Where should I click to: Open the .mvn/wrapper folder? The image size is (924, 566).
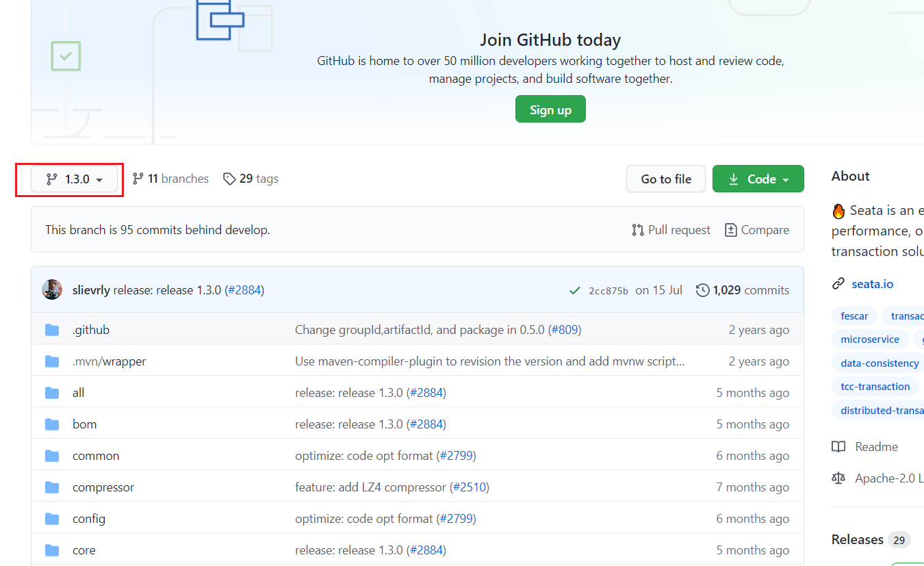point(110,361)
